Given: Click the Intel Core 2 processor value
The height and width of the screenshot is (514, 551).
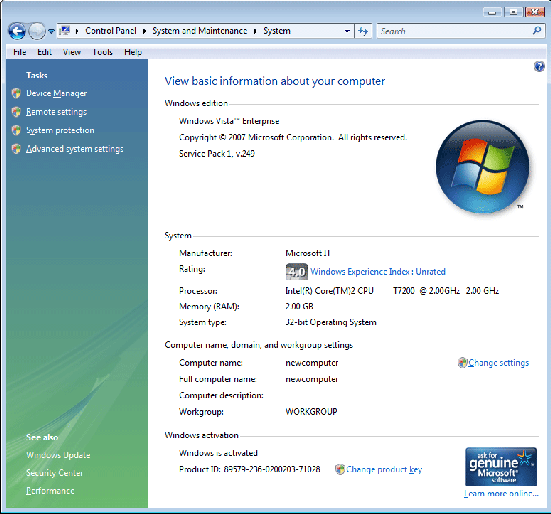Looking at the screenshot, I should click(x=392, y=291).
